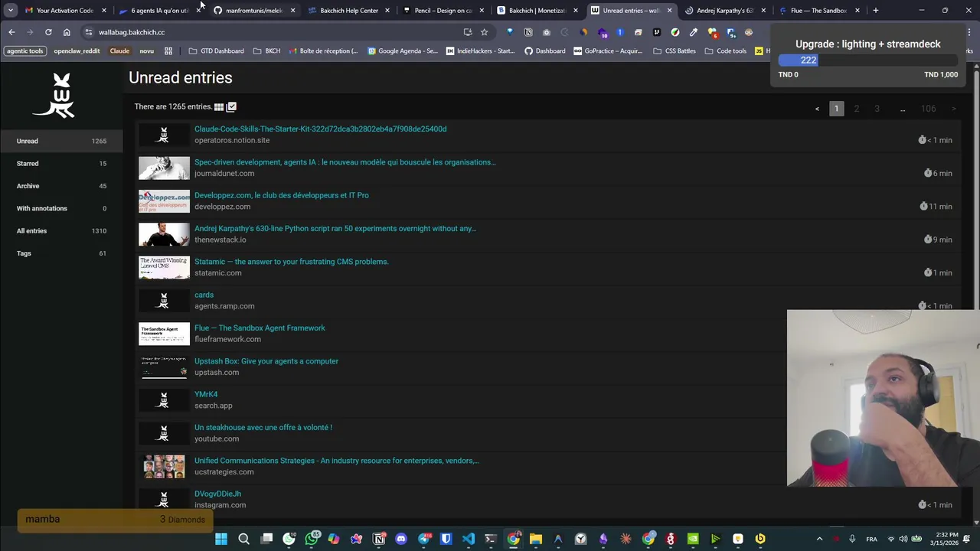Open the Unread sidebar menu item

coord(61,141)
